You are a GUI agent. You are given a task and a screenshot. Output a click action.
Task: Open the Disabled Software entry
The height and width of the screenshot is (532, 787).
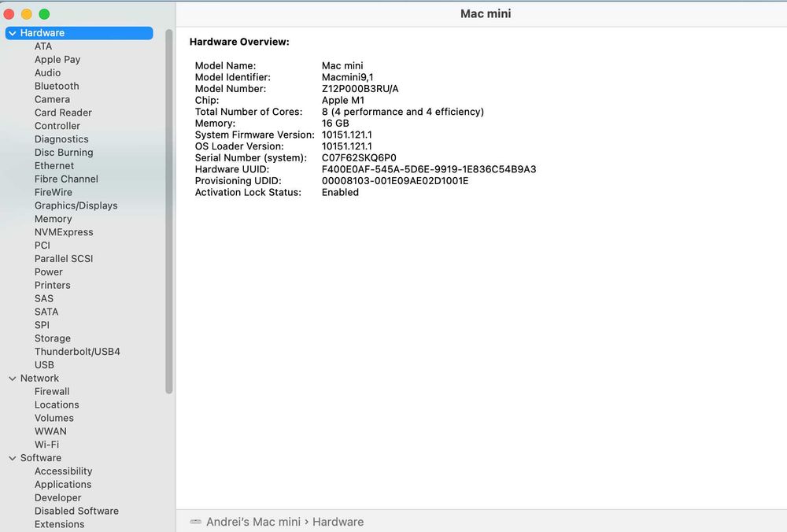coord(76,511)
